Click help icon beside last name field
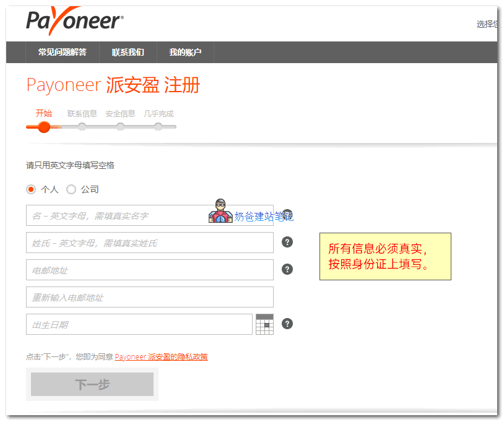 (x=287, y=242)
